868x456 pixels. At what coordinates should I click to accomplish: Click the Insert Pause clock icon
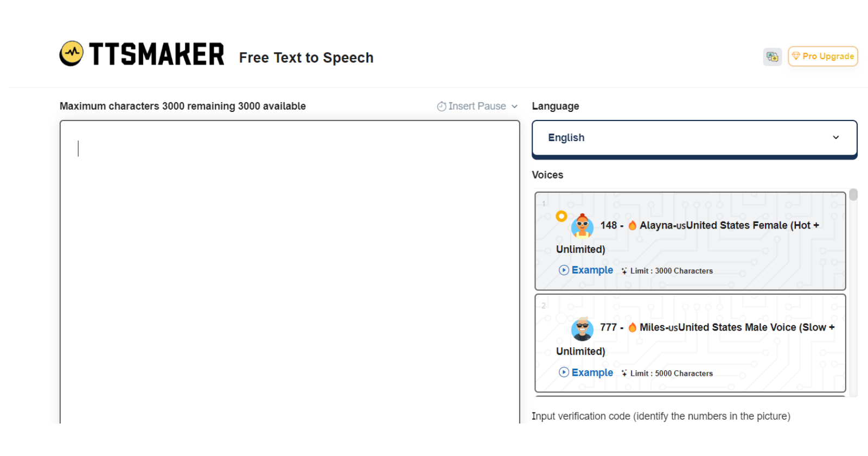pos(442,106)
